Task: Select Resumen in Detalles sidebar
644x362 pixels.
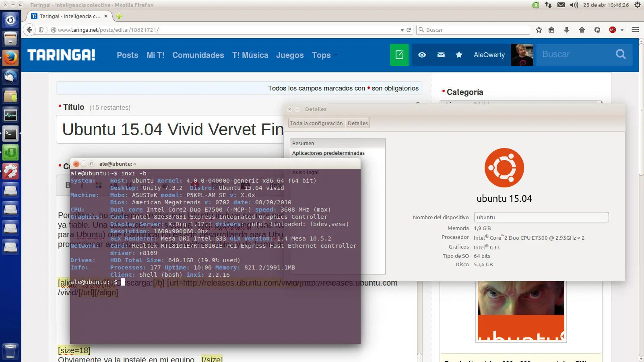Action: pyautogui.click(x=337, y=143)
